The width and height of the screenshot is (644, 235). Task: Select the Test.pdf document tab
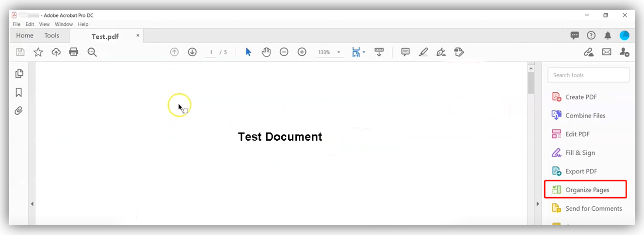pos(105,36)
